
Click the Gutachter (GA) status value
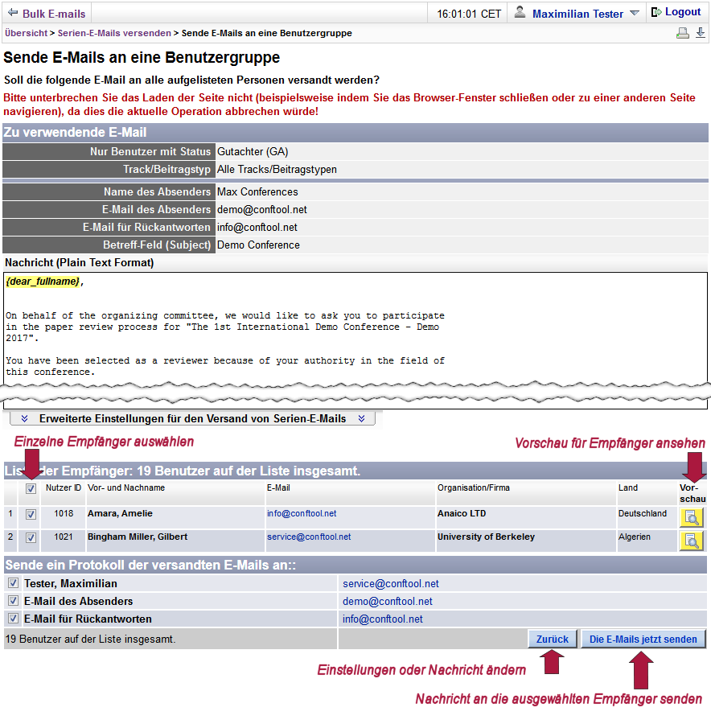click(x=253, y=151)
